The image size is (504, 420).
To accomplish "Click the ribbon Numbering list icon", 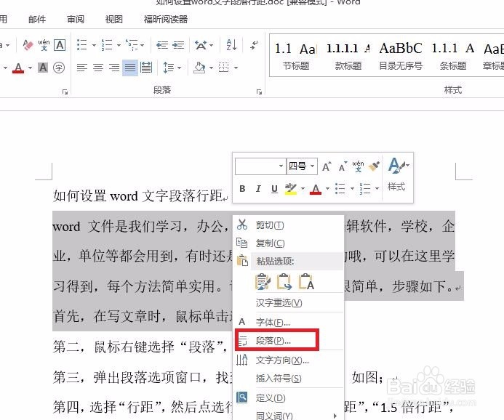I will (107, 45).
